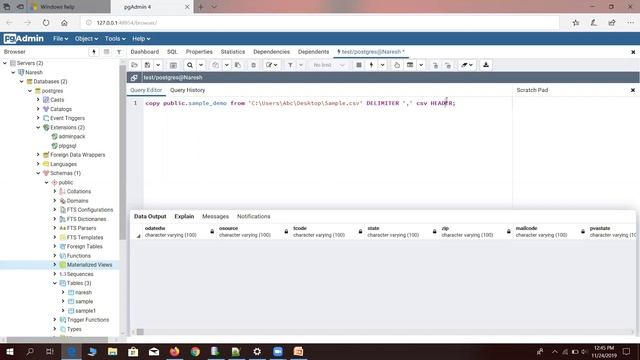
Task: Switch to the Query History tab
Action: pyautogui.click(x=187, y=90)
